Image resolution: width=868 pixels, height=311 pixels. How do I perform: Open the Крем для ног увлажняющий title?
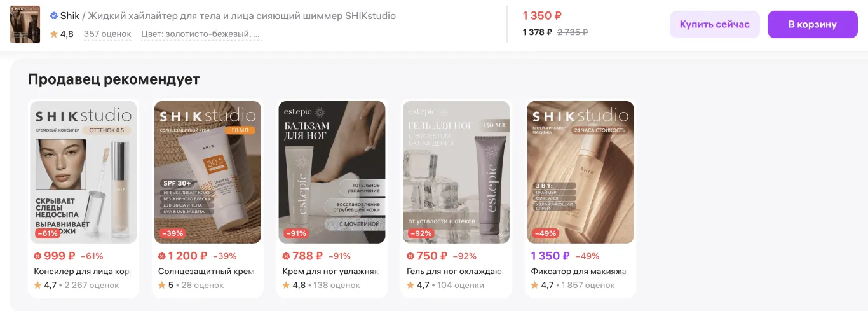click(x=330, y=272)
